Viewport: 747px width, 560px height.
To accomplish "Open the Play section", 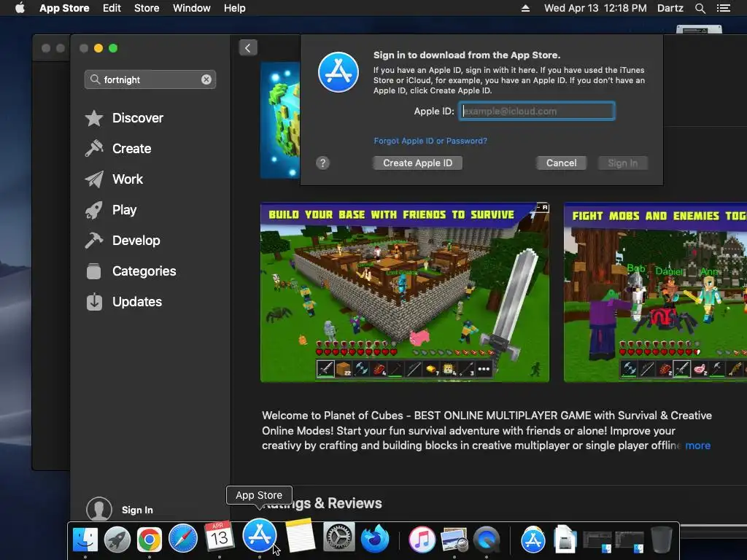I will (x=111, y=210).
